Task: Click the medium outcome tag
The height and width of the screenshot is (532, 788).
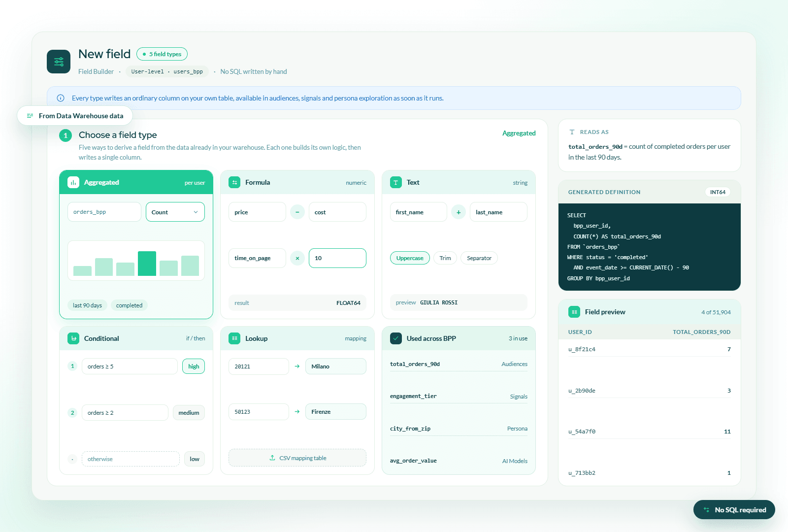Action: pyautogui.click(x=189, y=413)
